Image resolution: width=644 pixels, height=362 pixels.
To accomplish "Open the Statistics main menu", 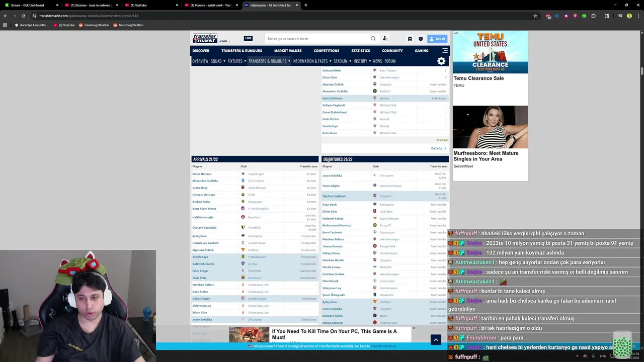I will [361, 51].
